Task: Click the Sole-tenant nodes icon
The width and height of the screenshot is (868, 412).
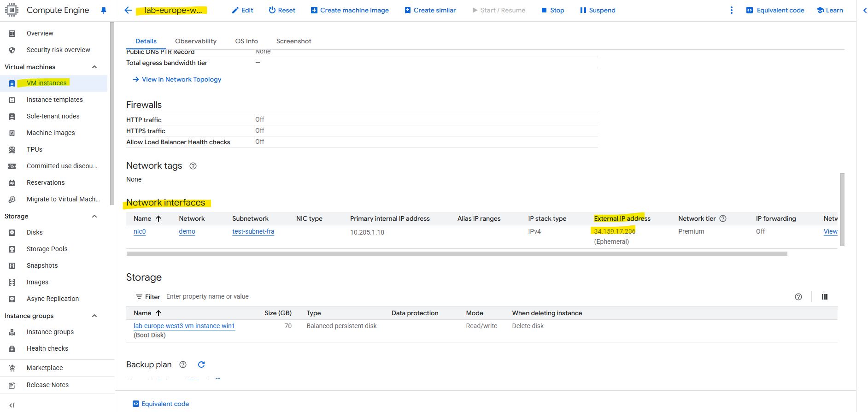Action: pos(12,116)
